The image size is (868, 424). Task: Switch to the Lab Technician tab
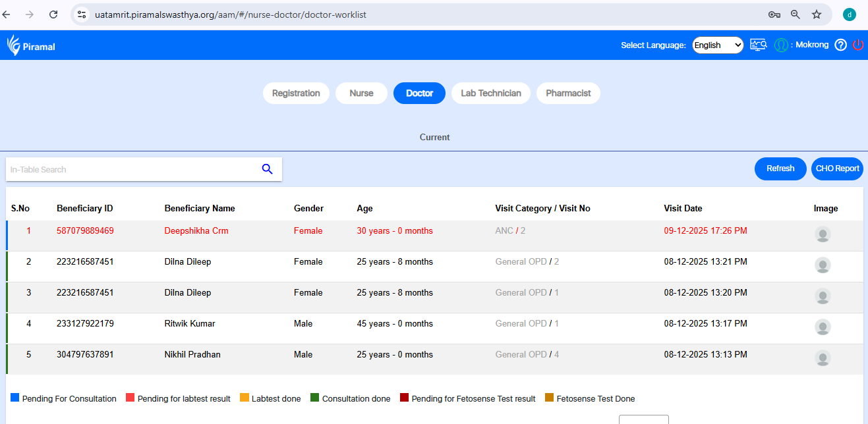coord(490,93)
